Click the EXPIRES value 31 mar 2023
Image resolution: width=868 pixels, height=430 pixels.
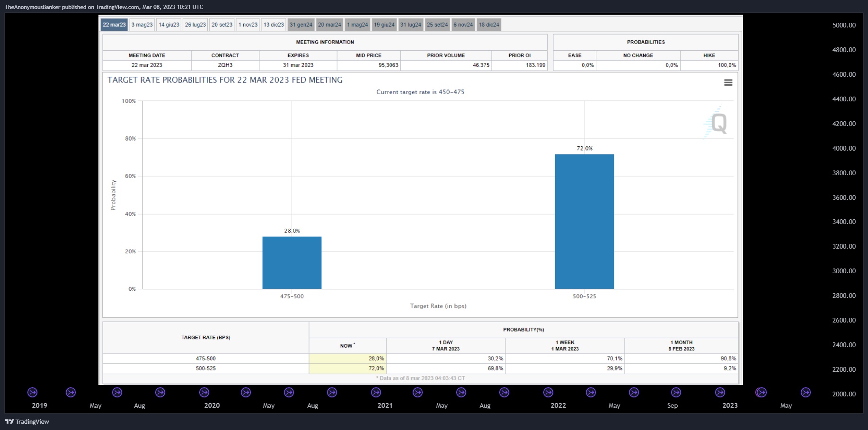pos(298,65)
